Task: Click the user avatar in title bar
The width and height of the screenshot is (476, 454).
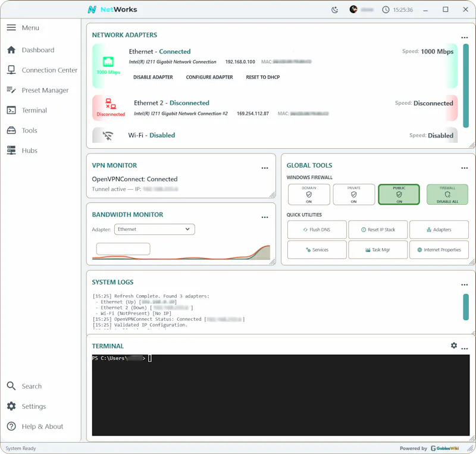Action: tap(353, 10)
